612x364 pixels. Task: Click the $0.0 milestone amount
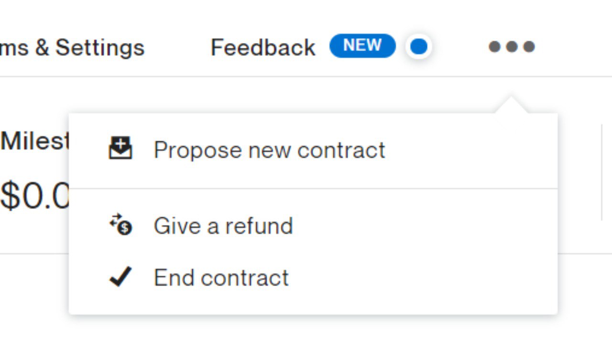pyautogui.click(x=34, y=197)
